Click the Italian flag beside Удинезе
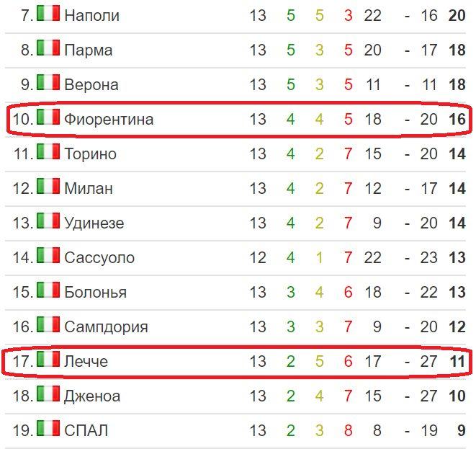 48,221
